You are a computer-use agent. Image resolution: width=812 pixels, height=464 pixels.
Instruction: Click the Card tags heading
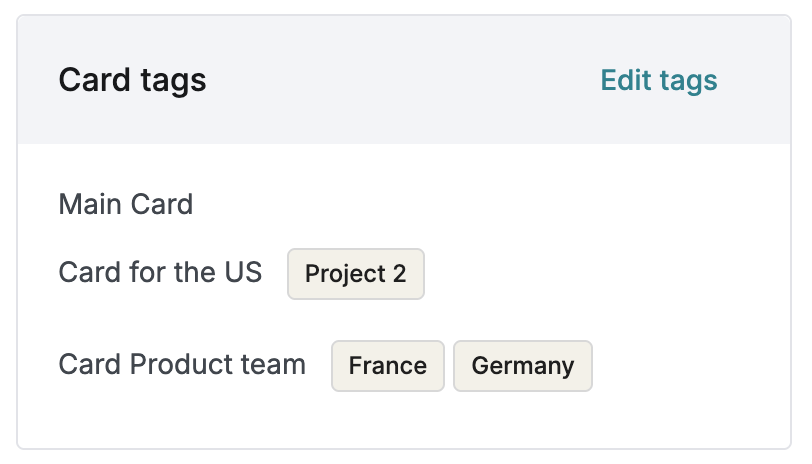tap(132, 80)
